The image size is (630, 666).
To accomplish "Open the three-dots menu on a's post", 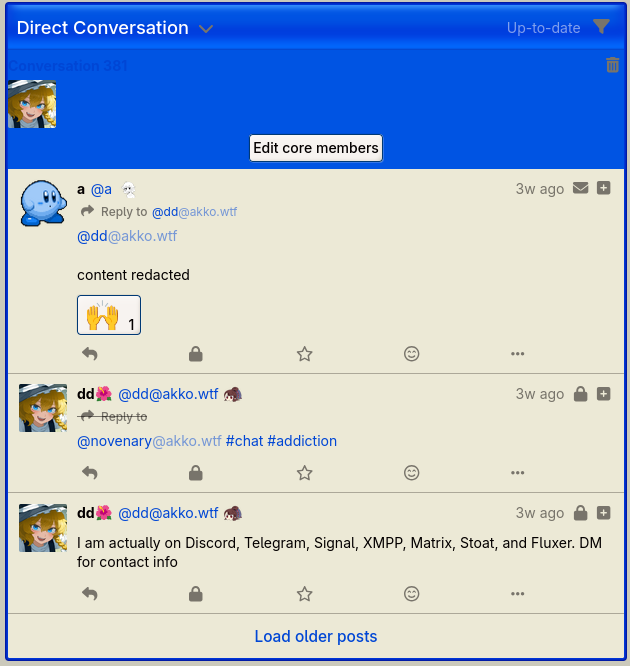I will pyautogui.click(x=517, y=354).
